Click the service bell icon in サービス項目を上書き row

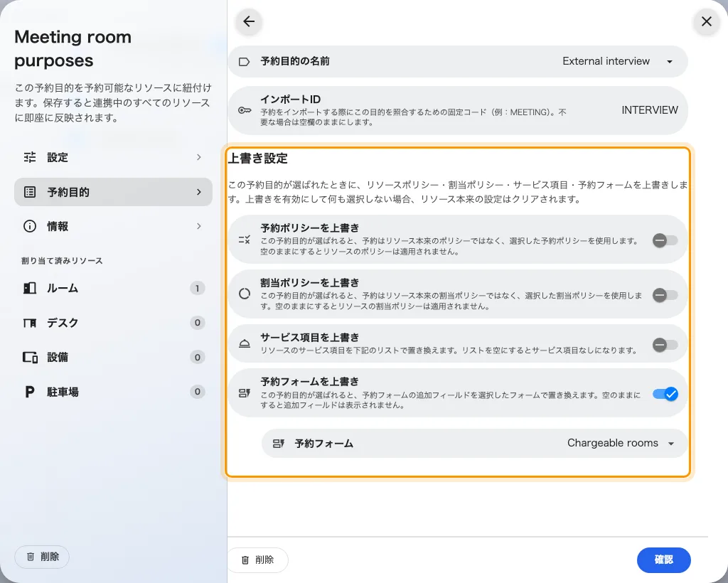pos(245,344)
